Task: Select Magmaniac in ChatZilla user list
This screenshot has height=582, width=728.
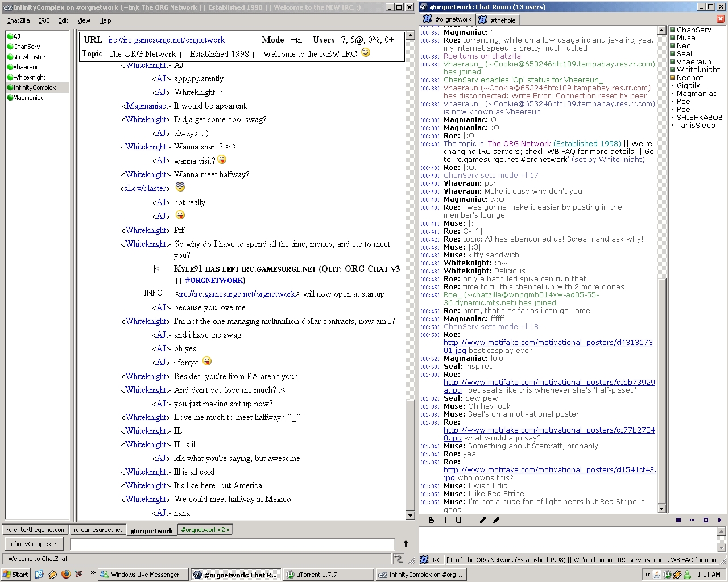Action: tap(37, 98)
